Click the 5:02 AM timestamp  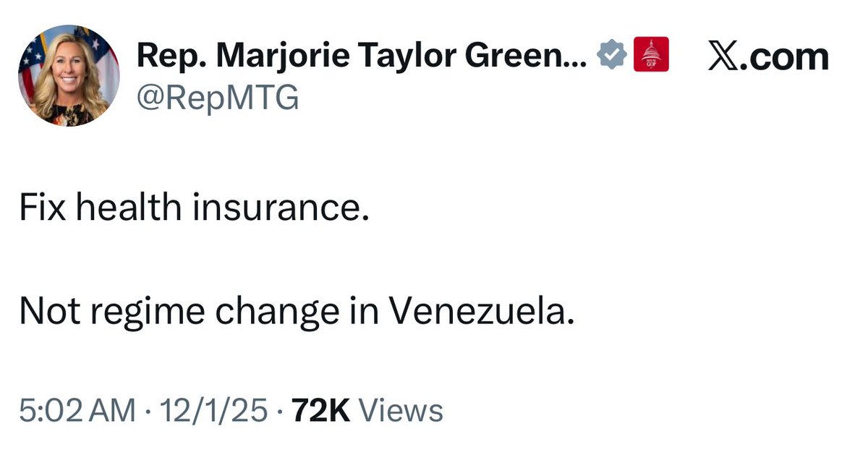click(77, 411)
